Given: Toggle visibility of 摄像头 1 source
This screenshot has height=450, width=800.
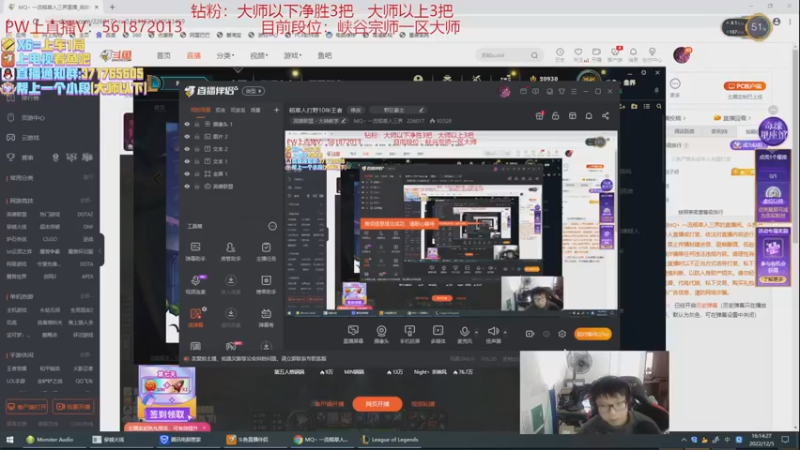Looking at the screenshot, I should tap(187, 124).
